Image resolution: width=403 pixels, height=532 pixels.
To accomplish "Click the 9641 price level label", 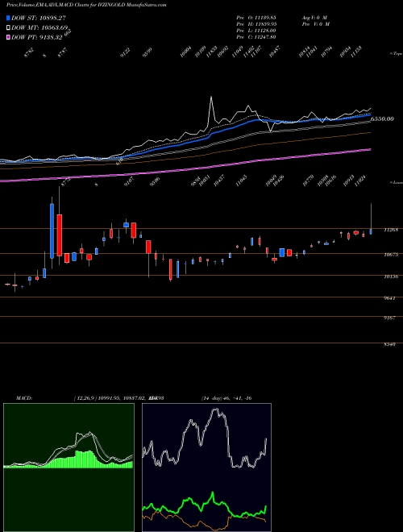I will (389, 298).
